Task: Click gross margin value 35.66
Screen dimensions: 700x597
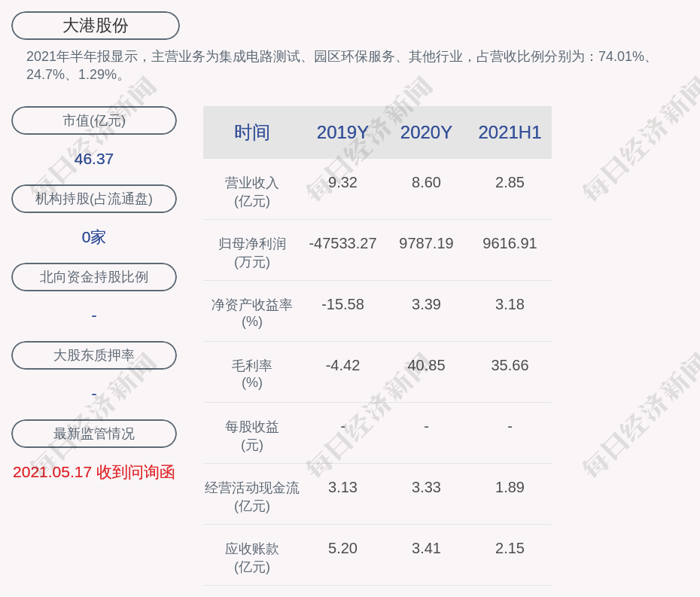Action: click(510, 366)
